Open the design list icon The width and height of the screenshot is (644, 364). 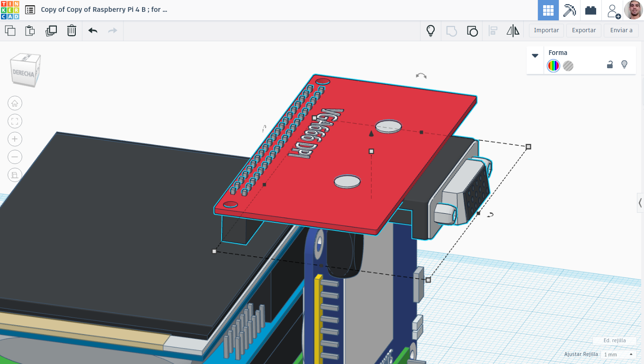click(x=30, y=10)
